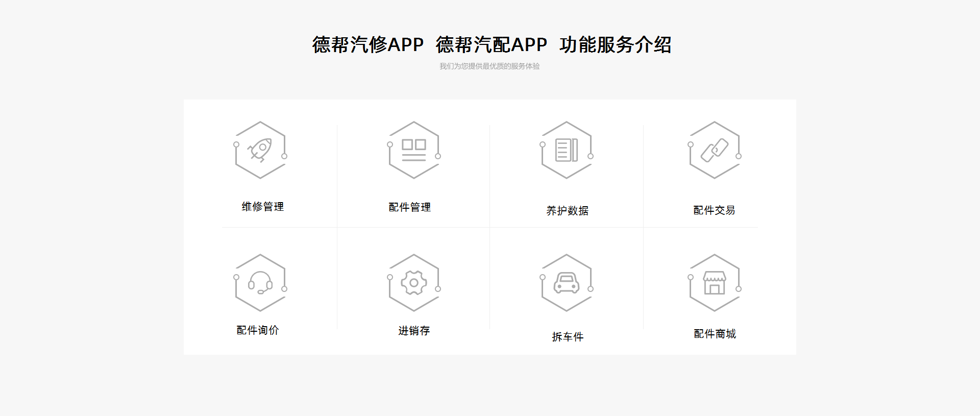980x416 pixels.
Task: Click the headset icon above 配件询价
Action: point(260,283)
